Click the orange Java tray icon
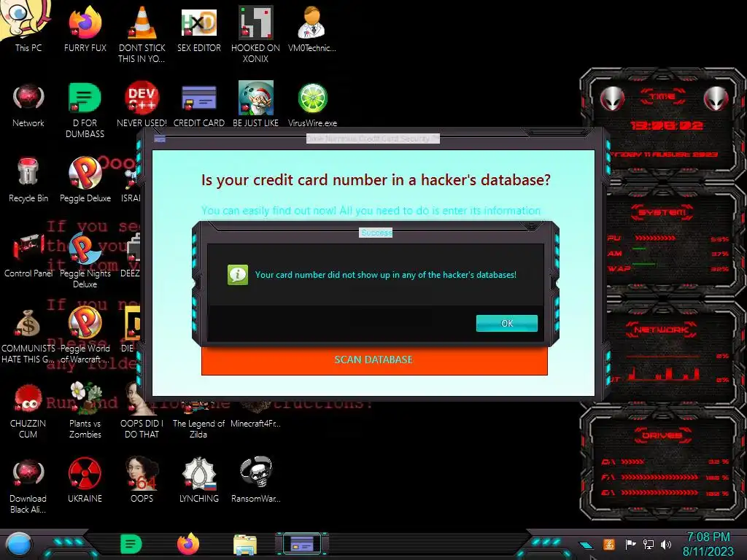The width and height of the screenshot is (747, 560). coord(608,544)
